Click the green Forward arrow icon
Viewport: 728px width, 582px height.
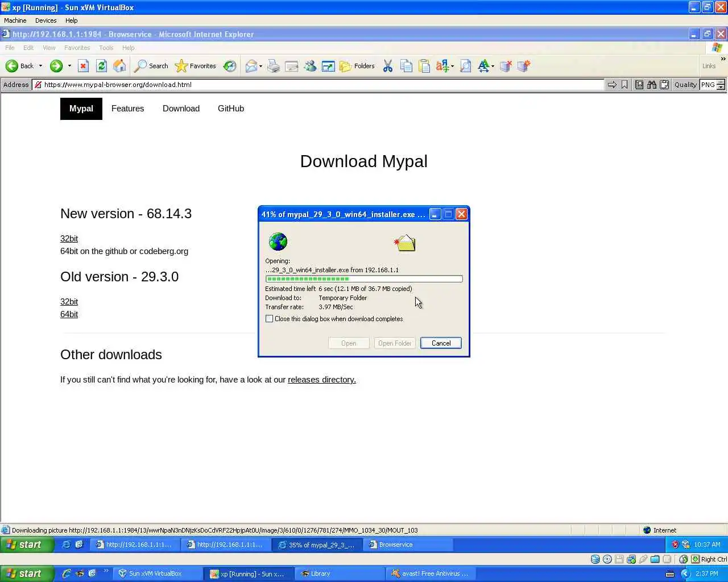(x=56, y=66)
